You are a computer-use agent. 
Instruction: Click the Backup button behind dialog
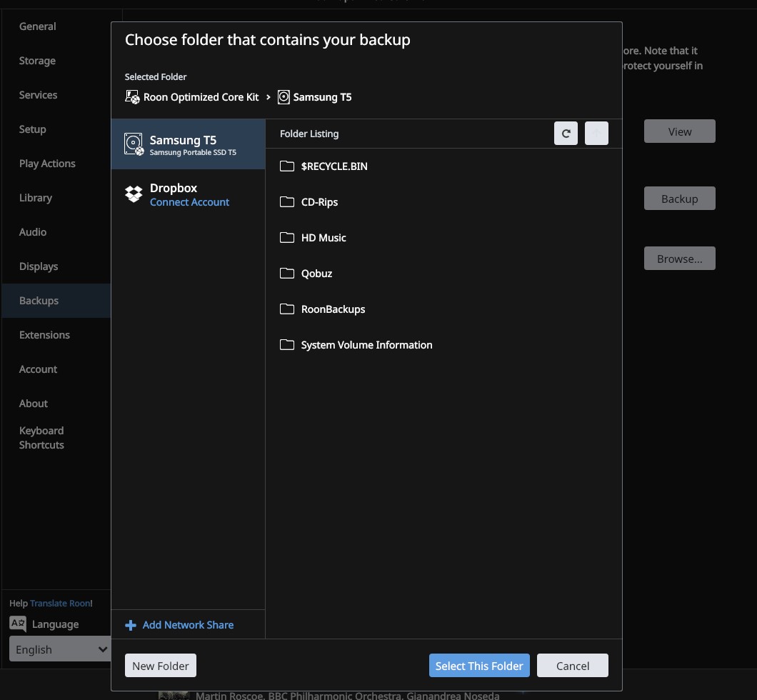pyautogui.click(x=679, y=199)
